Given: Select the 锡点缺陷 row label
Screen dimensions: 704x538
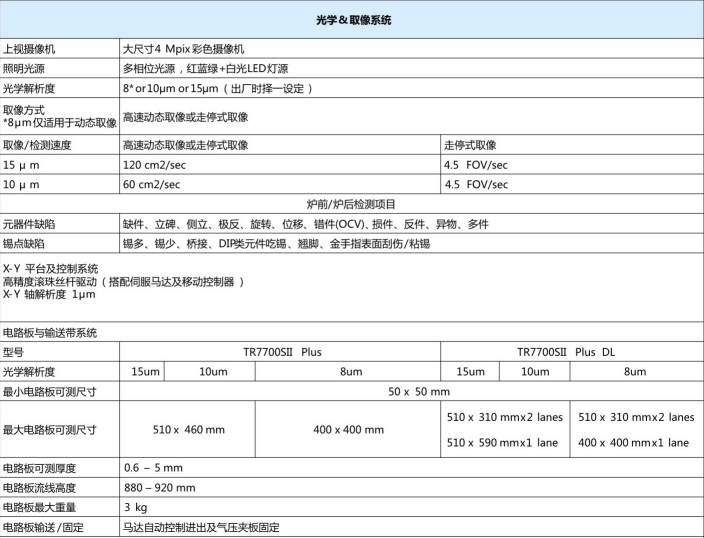Looking at the screenshot, I should (27, 243).
